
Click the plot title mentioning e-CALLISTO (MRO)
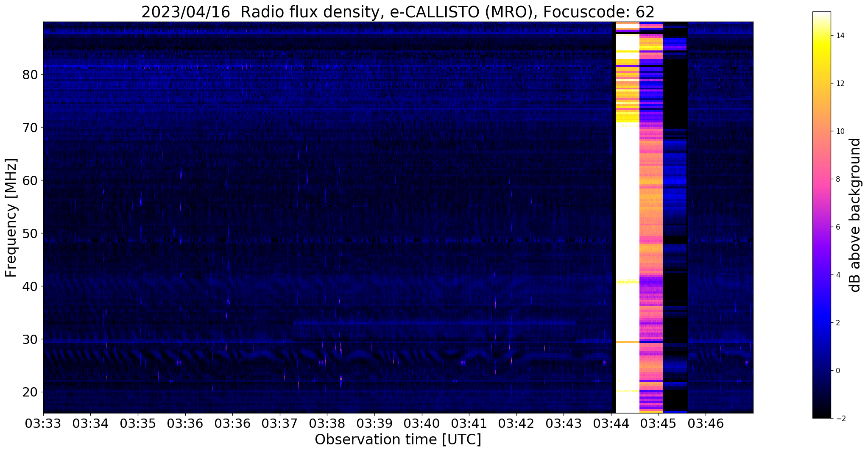pos(398,12)
